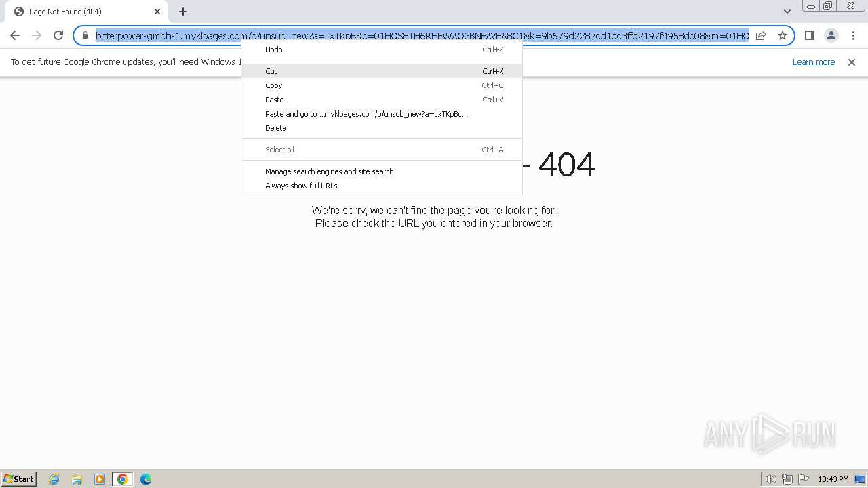Select Always show full URLs option
Viewport: 868px width, 488px height.
coord(382,186)
